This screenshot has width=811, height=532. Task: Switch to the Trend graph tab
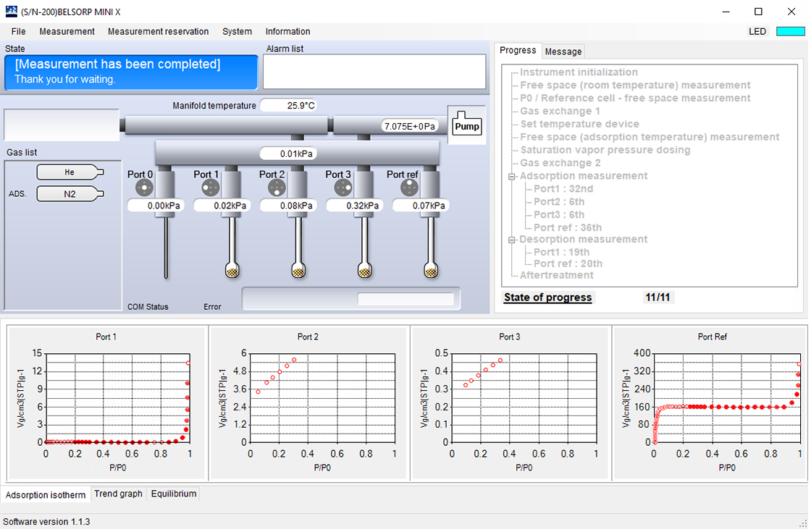point(118,494)
